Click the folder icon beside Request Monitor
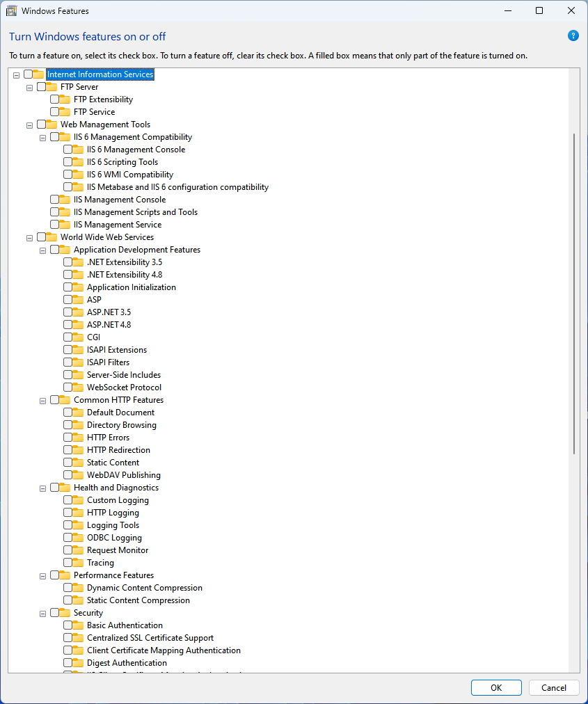 [78, 550]
